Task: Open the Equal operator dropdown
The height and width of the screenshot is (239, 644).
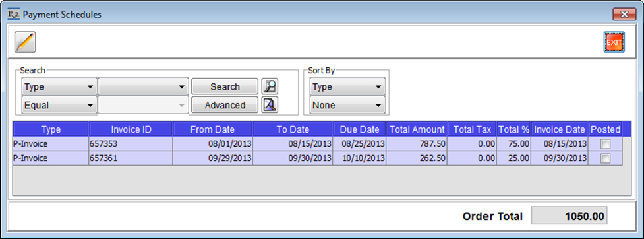Action: (59, 106)
